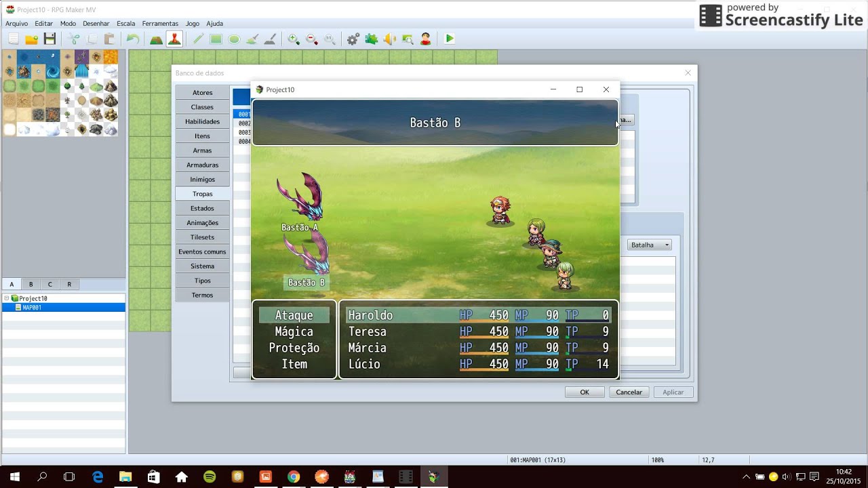Open the Inimigos database tab

[x=202, y=180]
